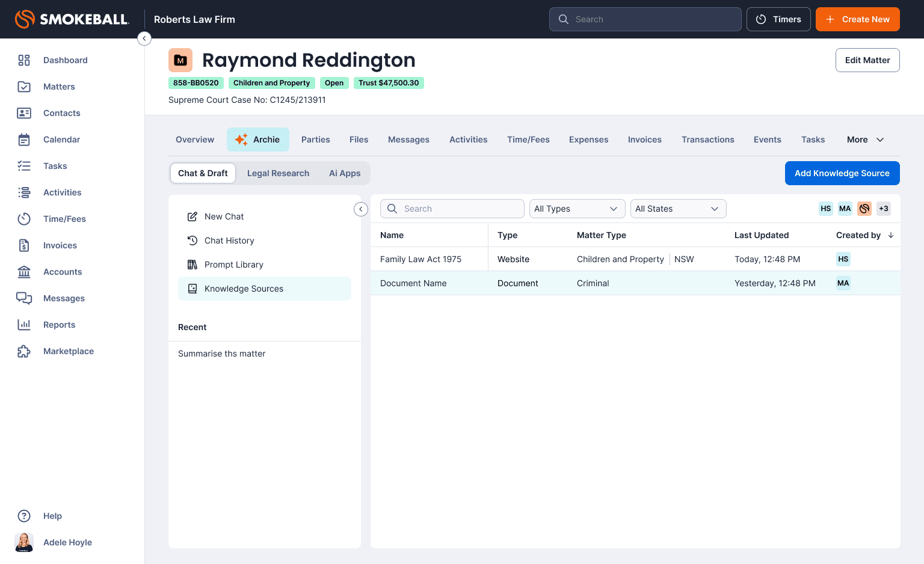Open Family Law Act 1975 row
This screenshot has width=924, height=564.
tap(635, 259)
